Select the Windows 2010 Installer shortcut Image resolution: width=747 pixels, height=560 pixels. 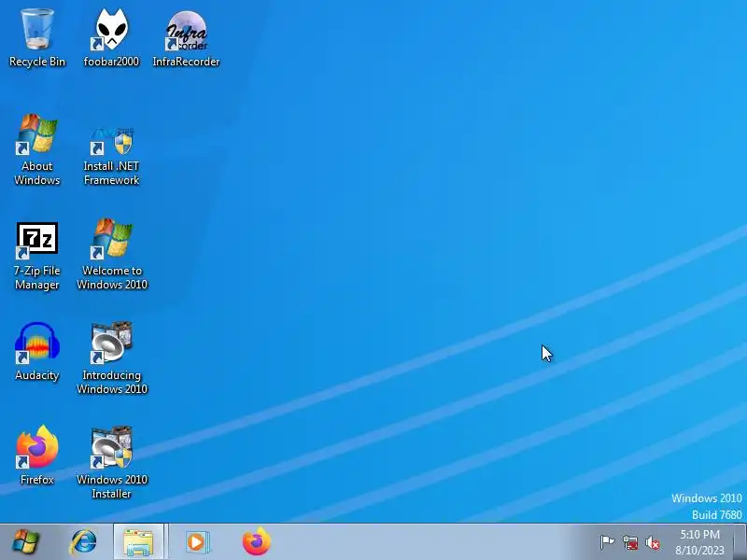pyautogui.click(x=111, y=463)
